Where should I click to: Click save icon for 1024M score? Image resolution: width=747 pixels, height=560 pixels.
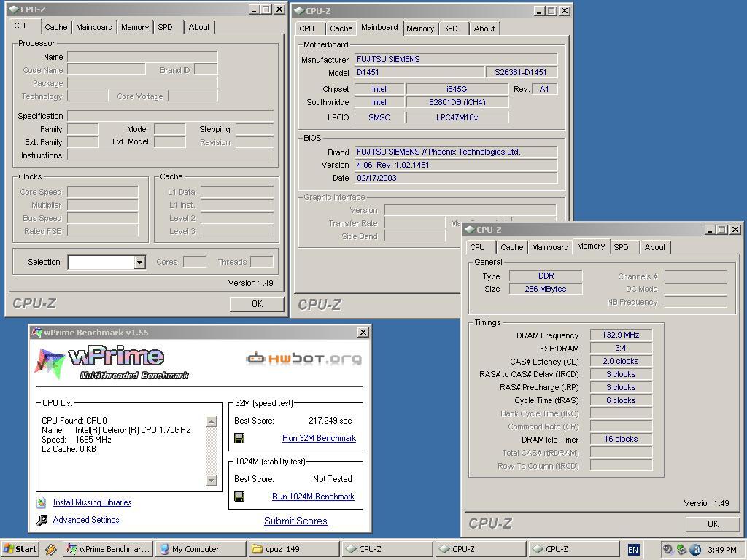(x=239, y=497)
